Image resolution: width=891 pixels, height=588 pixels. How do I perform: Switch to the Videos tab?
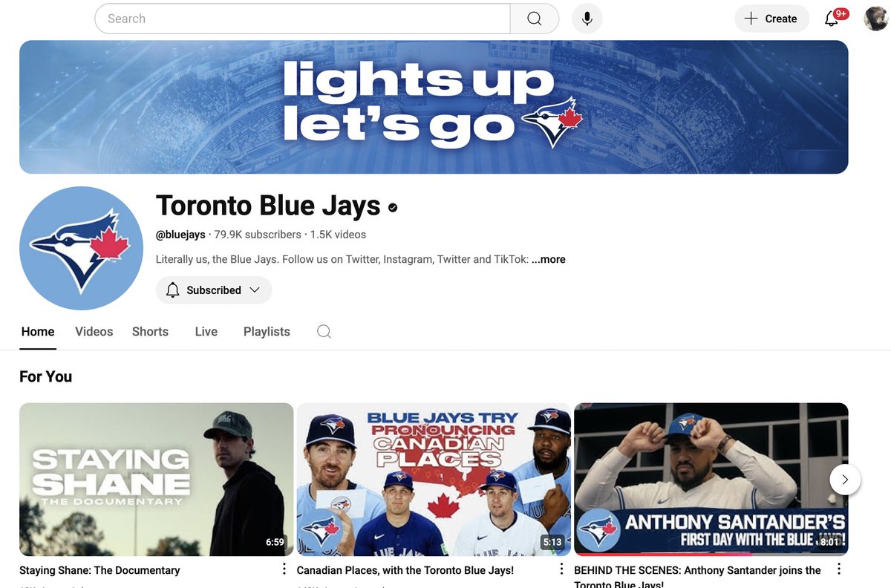pyautogui.click(x=94, y=332)
